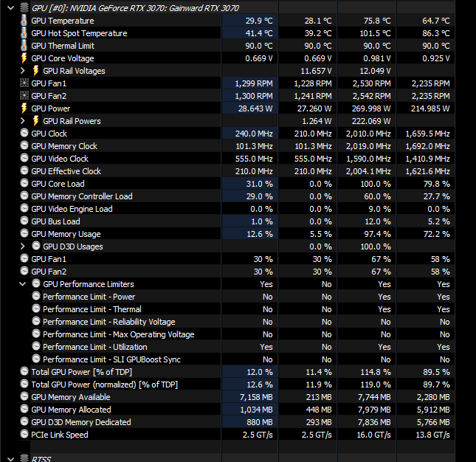
Task: Click the GPU Hot Spot Temperature thermometer icon
Action: (24, 33)
